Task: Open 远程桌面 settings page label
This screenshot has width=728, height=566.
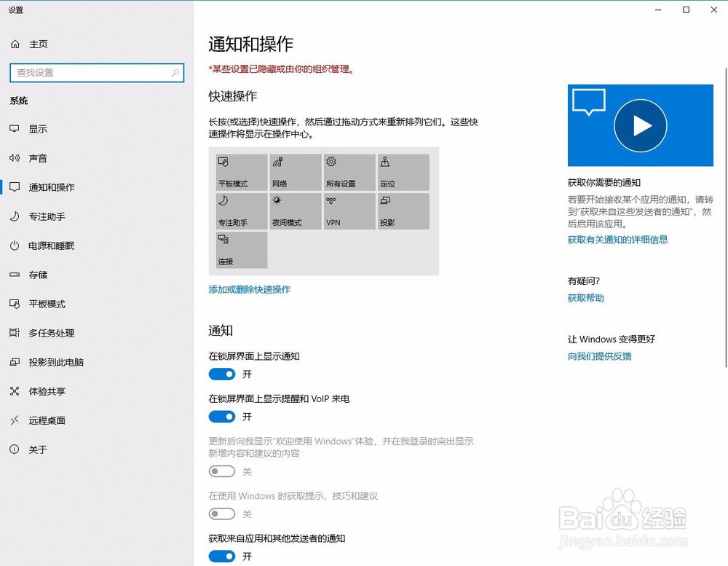Action: coord(47,420)
